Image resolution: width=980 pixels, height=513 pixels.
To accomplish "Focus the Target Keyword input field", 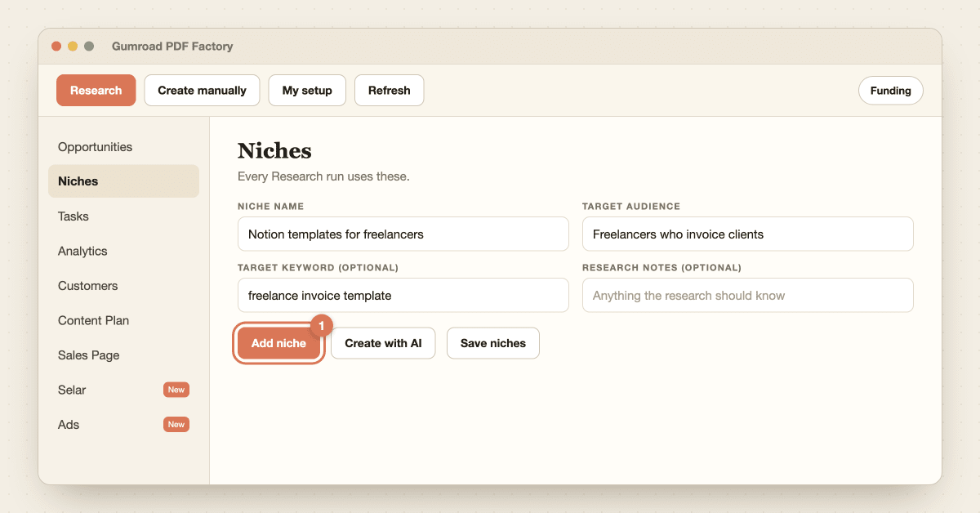I will [403, 295].
